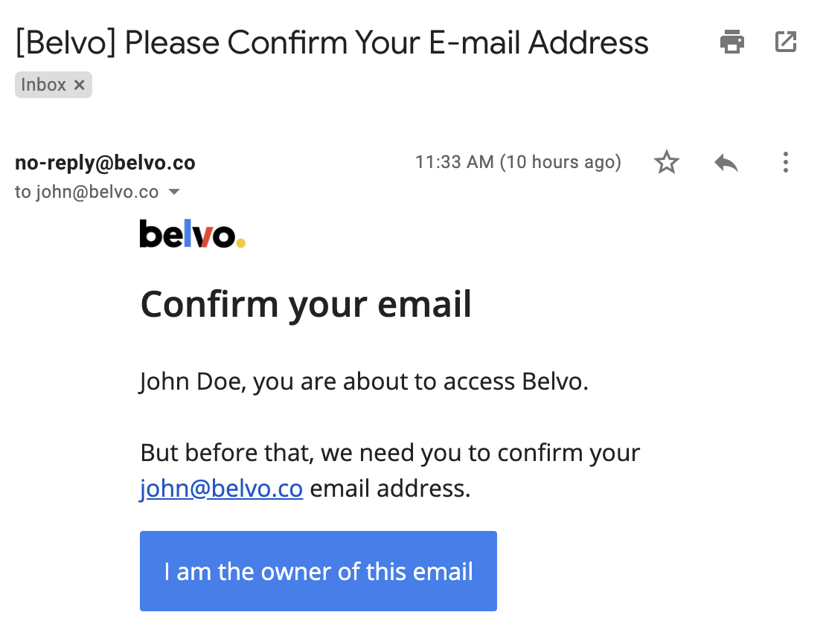Screen dimensions: 826x644
Task: Remove the Inbox label with the x
Action: pyautogui.click(x=79, y=85)
